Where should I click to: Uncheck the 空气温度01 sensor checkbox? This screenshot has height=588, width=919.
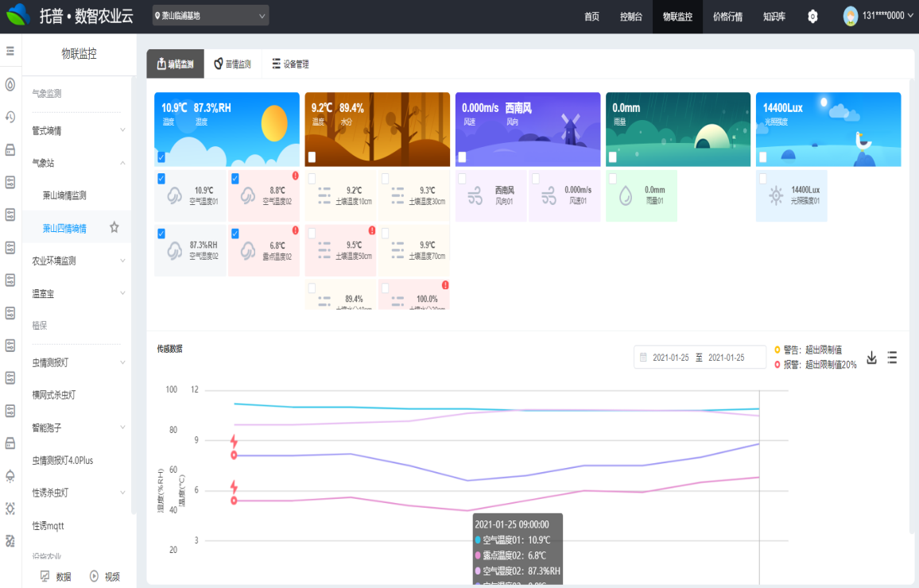click(x=161, y=179)
